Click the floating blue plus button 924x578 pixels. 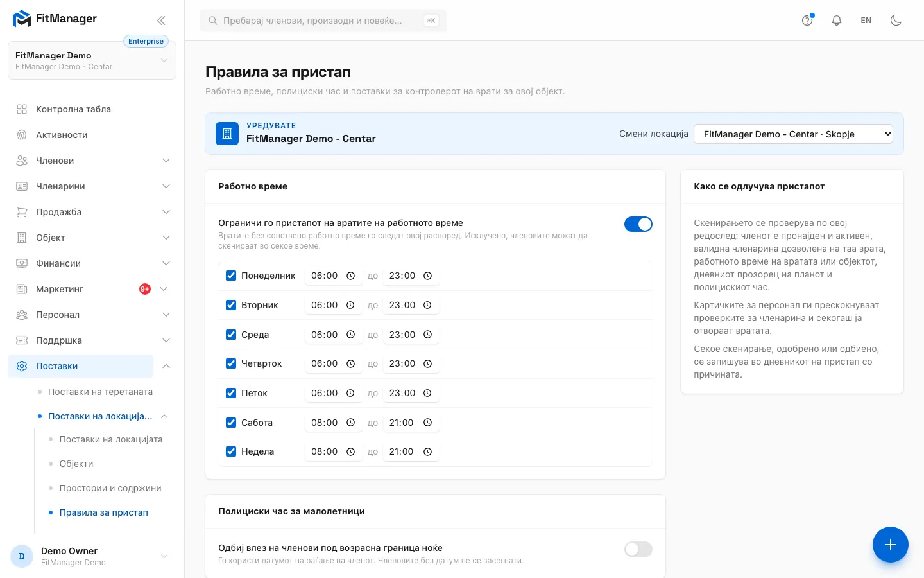pos(891,545)
